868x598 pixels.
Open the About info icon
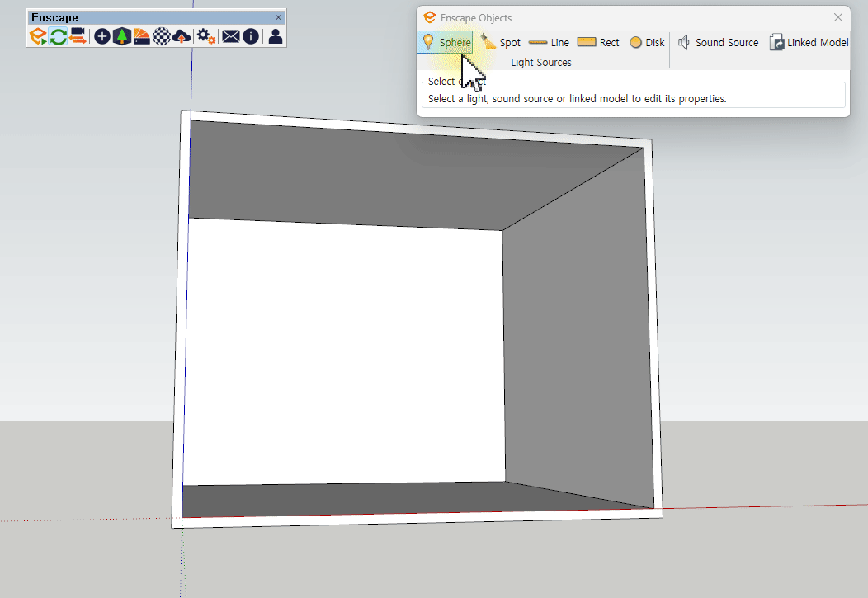pyautogui.click(x=251, y=36)
